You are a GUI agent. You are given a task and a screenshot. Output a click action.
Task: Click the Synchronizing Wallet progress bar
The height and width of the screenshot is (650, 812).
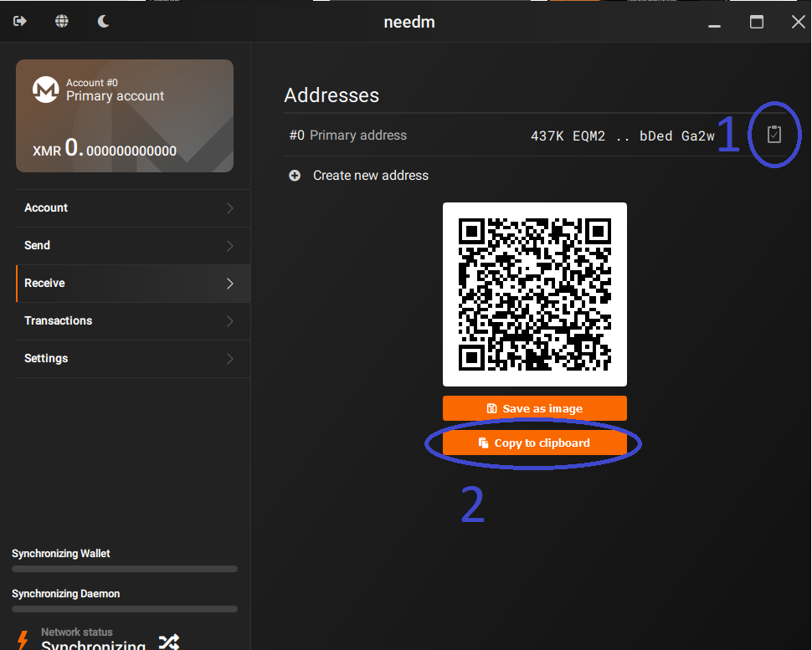coord(124,568)
